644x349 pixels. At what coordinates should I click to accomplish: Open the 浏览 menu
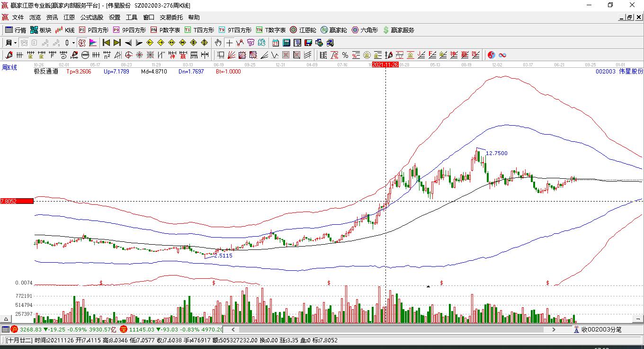35,18
